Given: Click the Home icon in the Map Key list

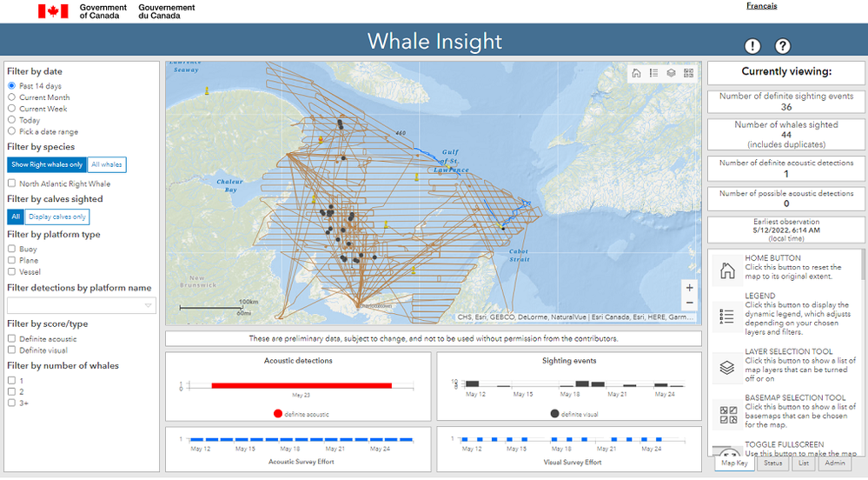Looking at the screenshot, I should pos(727,270).
